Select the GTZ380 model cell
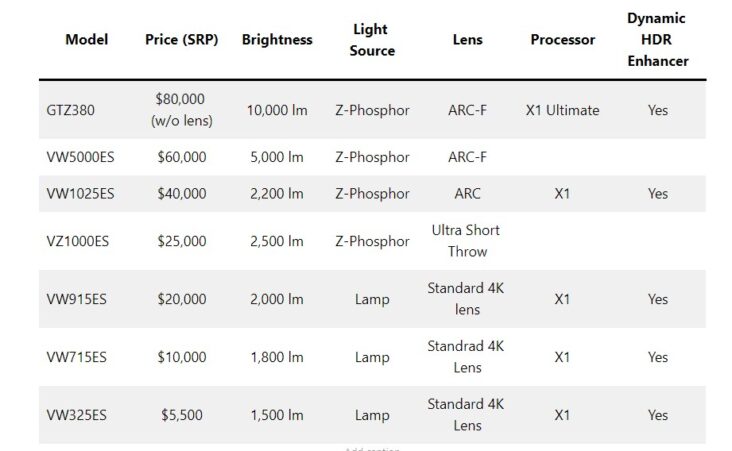The width and height of the screenshot is (732, 451). pos(71,110)
